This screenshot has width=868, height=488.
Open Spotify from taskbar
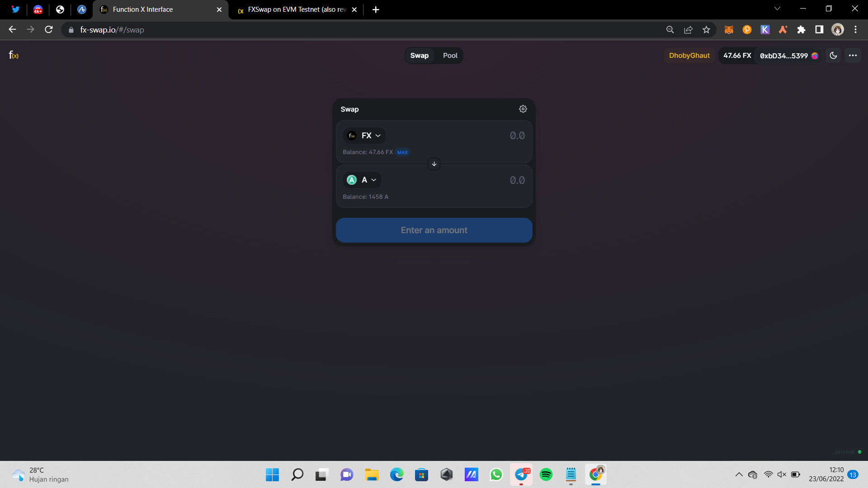coord(546,474)
